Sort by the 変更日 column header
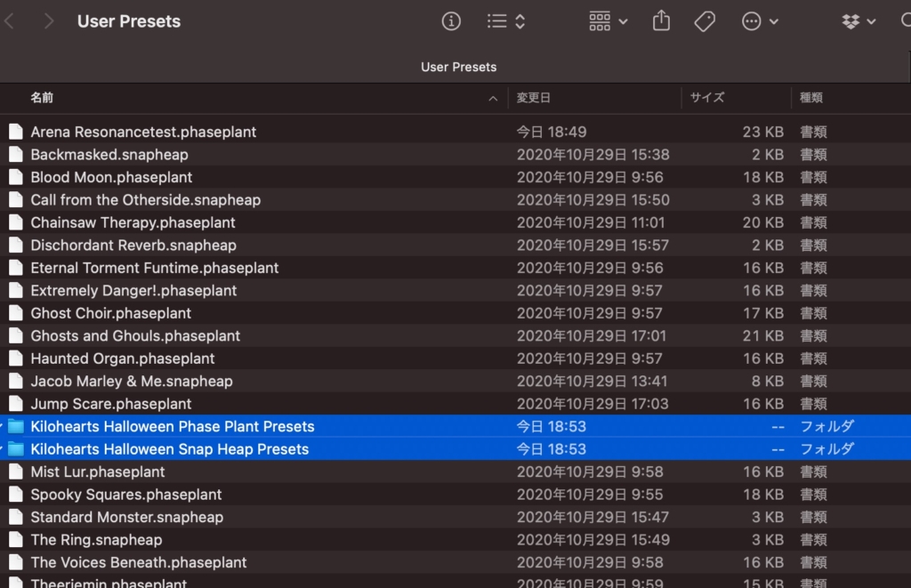 click(x=534, y=98)
